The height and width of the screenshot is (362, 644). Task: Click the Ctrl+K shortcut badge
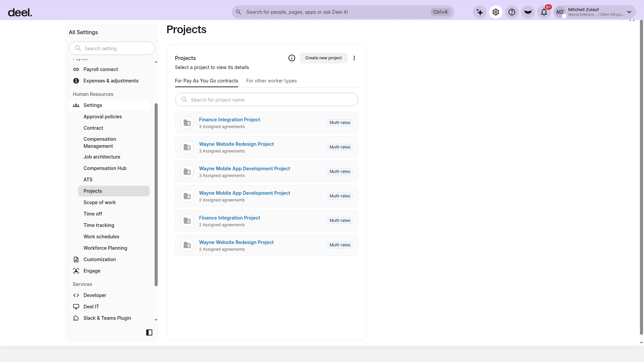point(440,12)
